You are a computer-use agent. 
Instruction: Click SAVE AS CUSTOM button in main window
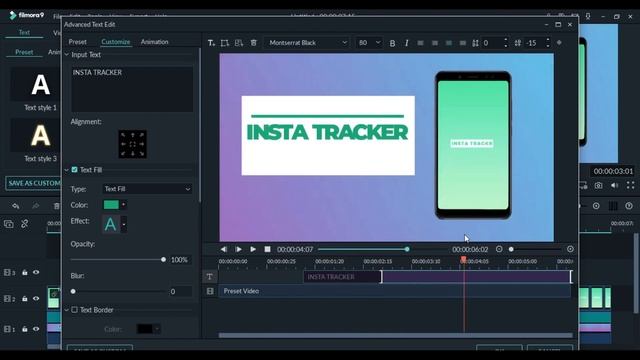(x=34, y=183)
